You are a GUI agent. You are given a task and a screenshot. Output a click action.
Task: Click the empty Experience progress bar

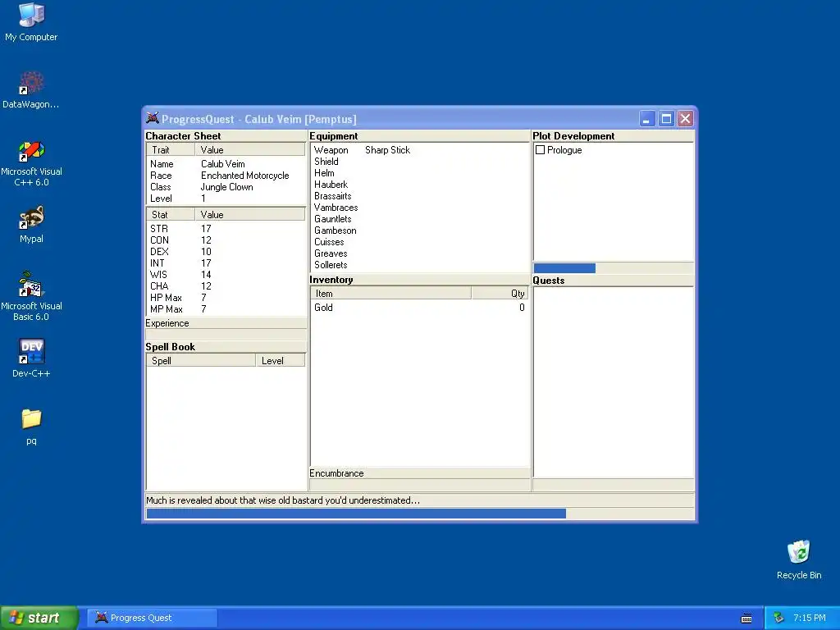(226, 335)
